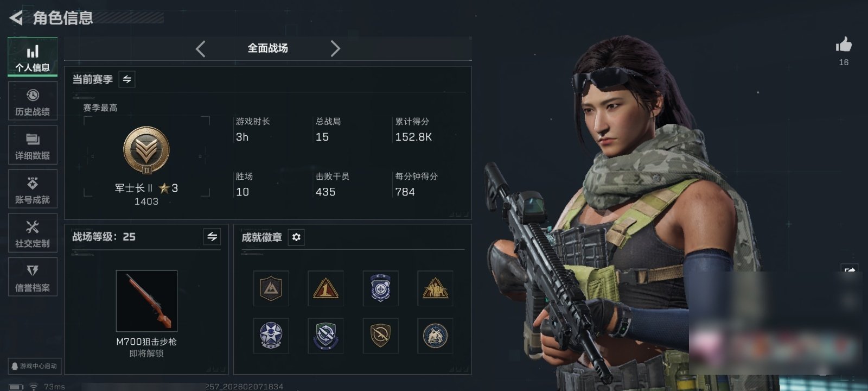The height and width of the screenshot is (391, 868).
Task: Toggle the 当前赛季 season switch button
Action: (x=127, y=79)
